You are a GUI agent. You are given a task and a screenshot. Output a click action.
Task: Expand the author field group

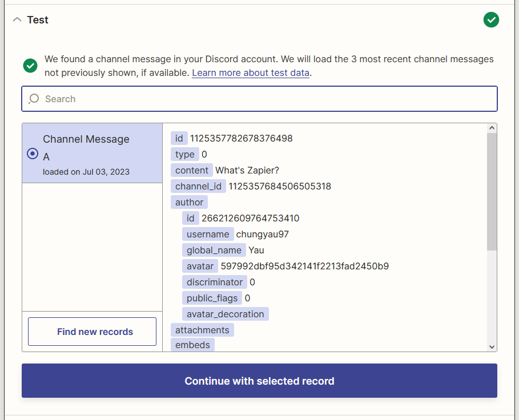[x=189, y=202]
